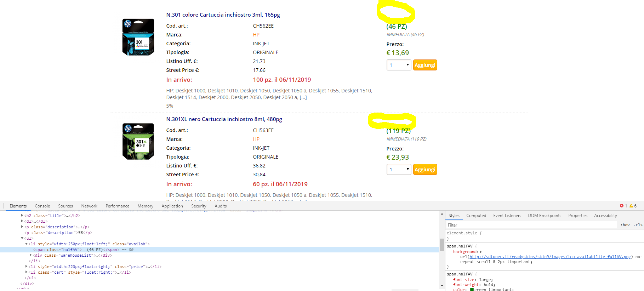Click the yellow warning count icon

(x=631, y=206)
